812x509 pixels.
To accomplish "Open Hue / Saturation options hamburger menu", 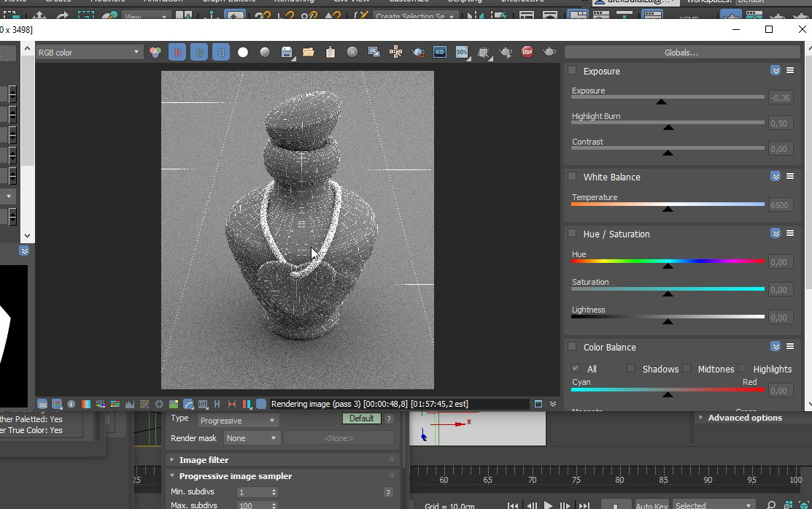I will point(790,233).
